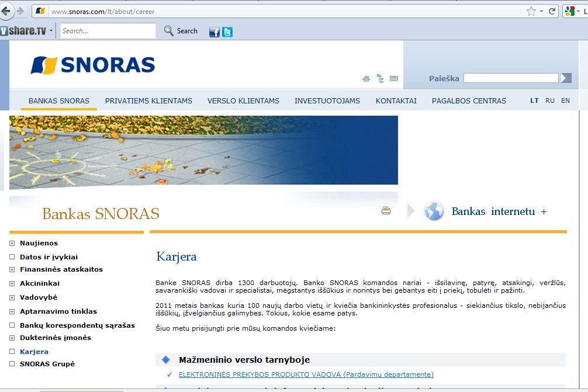
Task: Open the site map icon
Action: (381, 79)
